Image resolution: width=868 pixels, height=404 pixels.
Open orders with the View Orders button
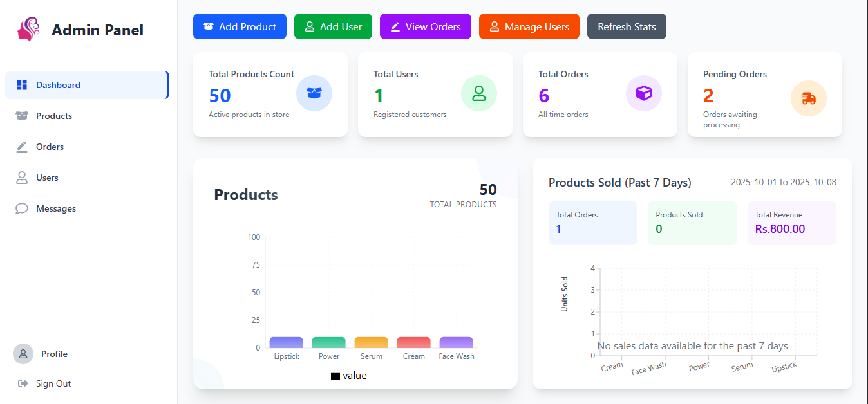pyautogui.click(x=425, y=26)
